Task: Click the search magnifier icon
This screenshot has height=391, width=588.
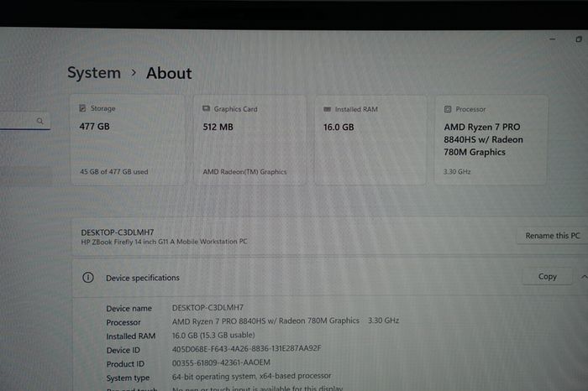Action: [x=40, y=121]
